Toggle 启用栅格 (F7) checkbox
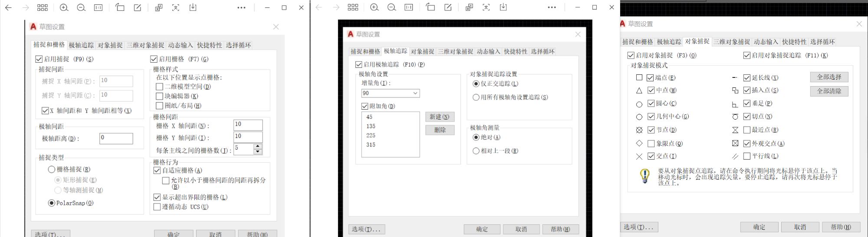The image size is (868, 237). pyautogui.click(x=154, y=59)
